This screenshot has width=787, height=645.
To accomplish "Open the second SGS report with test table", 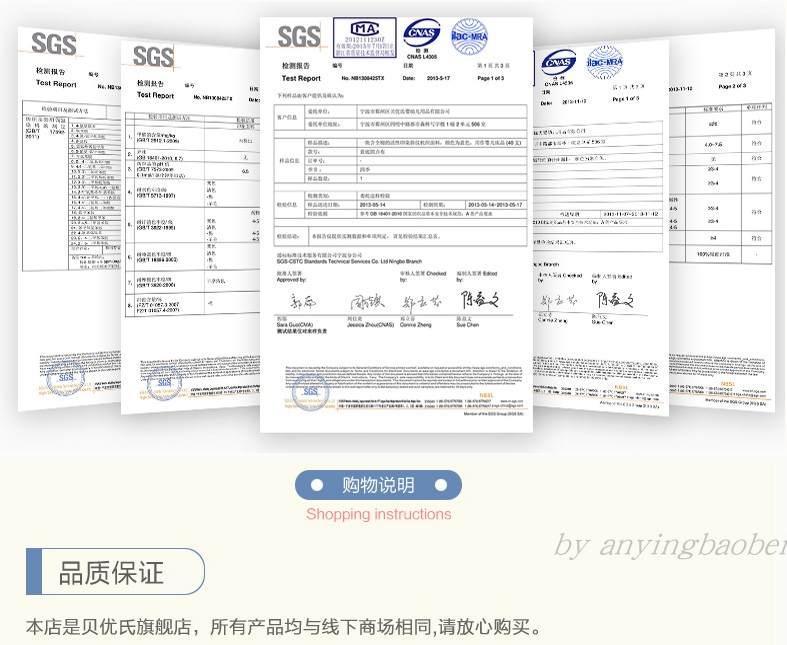I will [x=190, y=228].
